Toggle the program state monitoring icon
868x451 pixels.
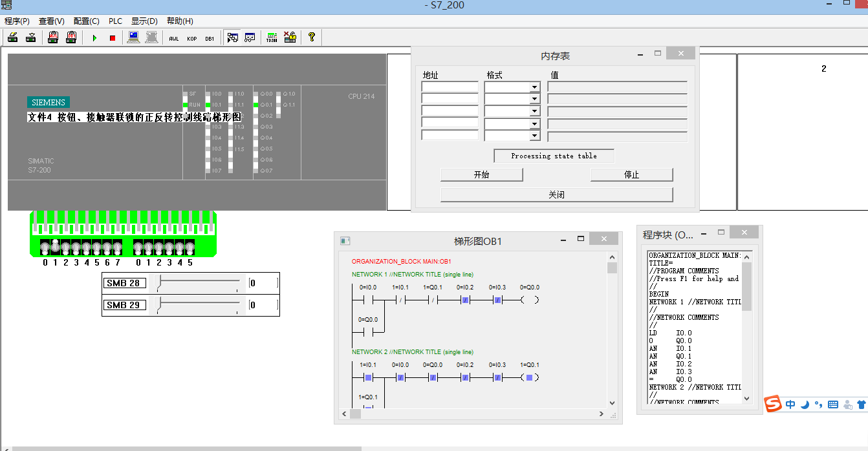click(x=232, y=37)
